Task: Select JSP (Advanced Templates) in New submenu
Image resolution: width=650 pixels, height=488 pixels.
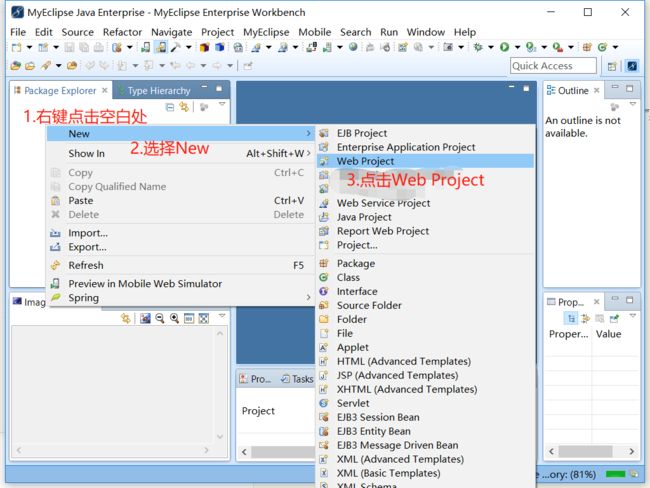Action: [425, 375]
